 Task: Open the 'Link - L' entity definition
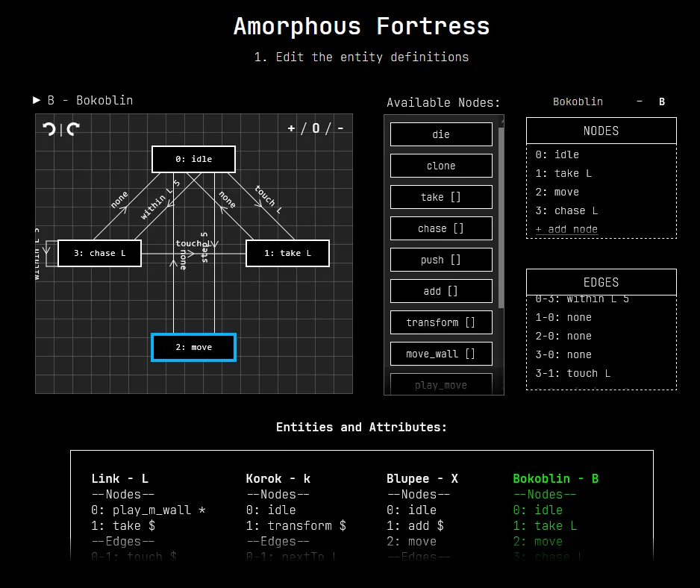coord(119,478)
